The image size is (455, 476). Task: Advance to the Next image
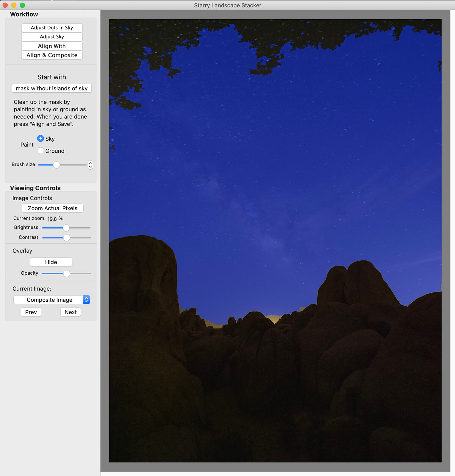click(71, 312)
